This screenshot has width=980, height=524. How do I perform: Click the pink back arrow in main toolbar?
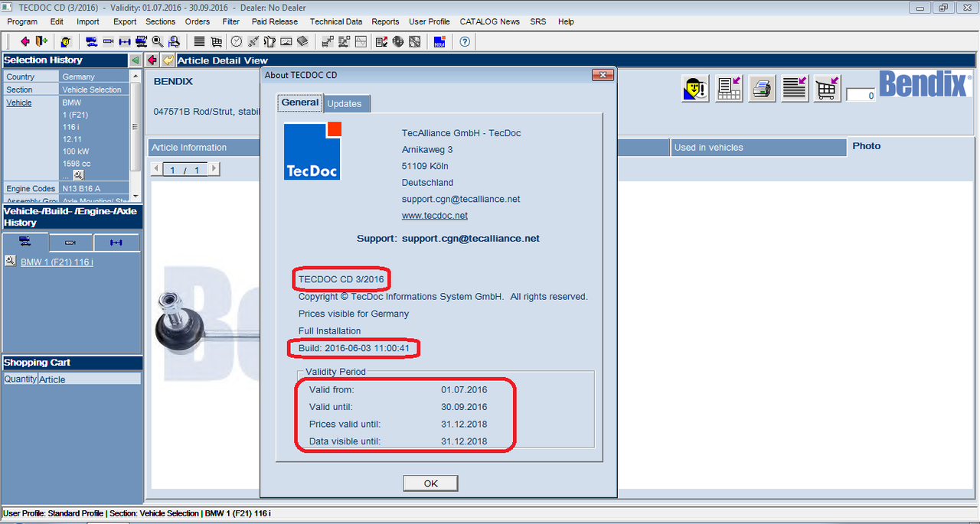point(25,41)
